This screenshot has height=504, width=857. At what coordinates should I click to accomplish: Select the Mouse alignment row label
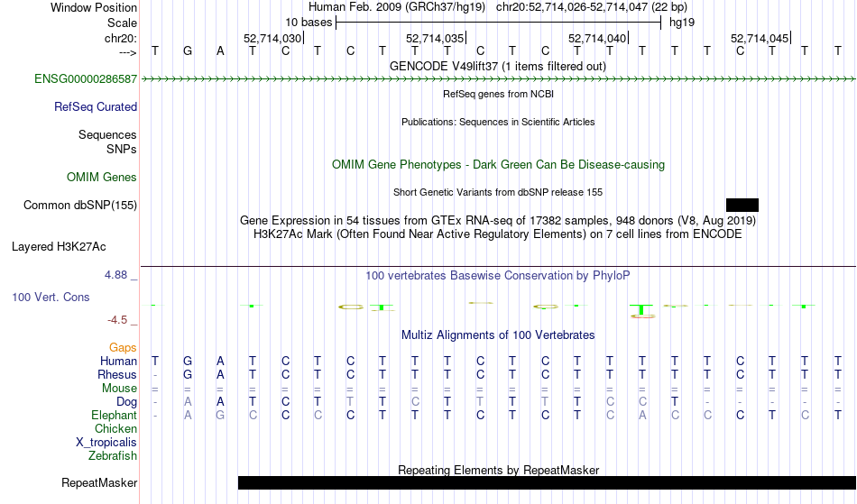point(119,389)
